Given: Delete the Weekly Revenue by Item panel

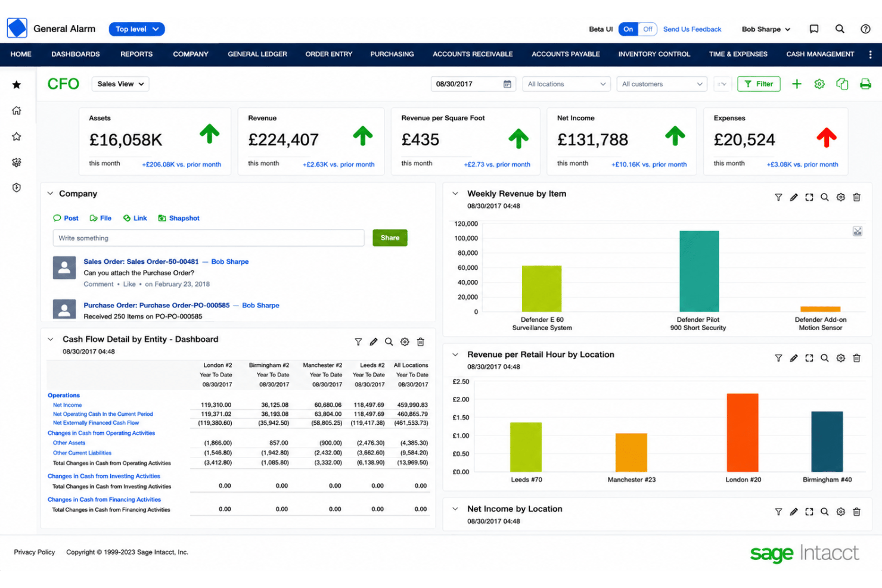Looking at the screenshot, I should pos(856,197).
